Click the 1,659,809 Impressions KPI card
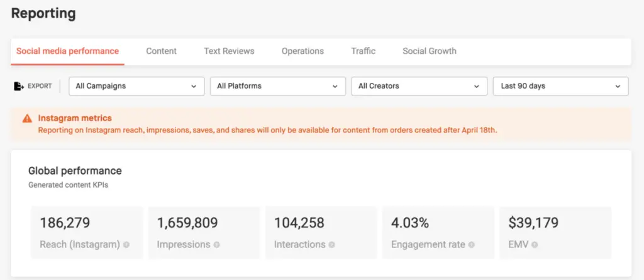Viewport: 644px width, 280px height. point(204,232)
